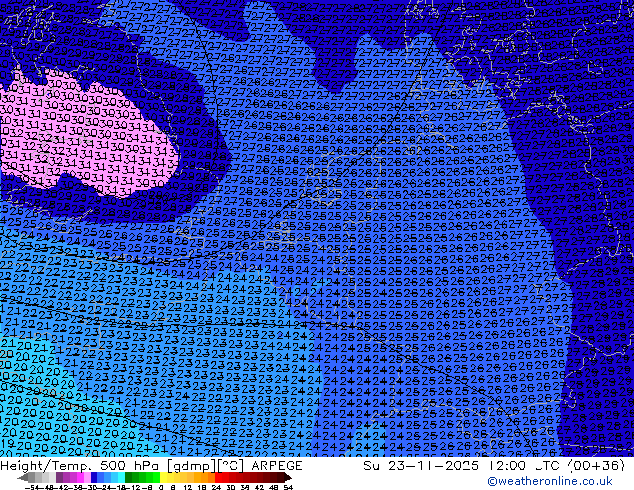Image resolution: width=634 pixels, height=490 pixels.
Task: Click the cyan legend swatch beside dark green
Action: (121, 477)
